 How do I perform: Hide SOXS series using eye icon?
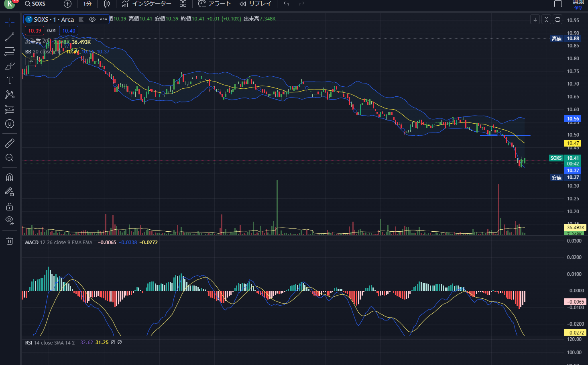pyautogui.click(x=92, y=19)
